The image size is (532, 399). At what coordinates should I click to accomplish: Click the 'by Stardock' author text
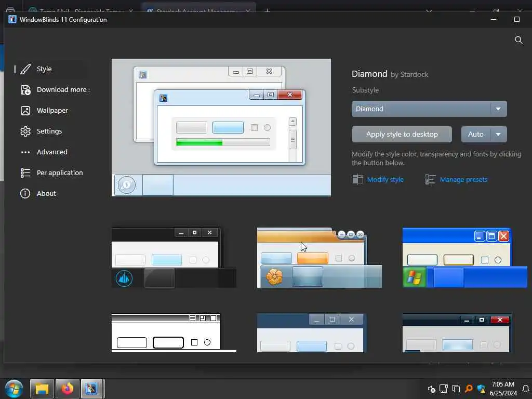[409, 75]
